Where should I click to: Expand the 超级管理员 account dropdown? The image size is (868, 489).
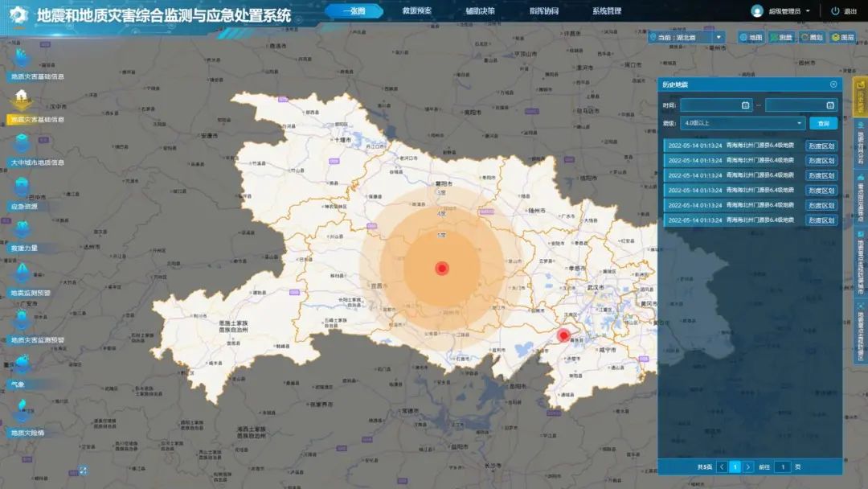pos(789,11)
